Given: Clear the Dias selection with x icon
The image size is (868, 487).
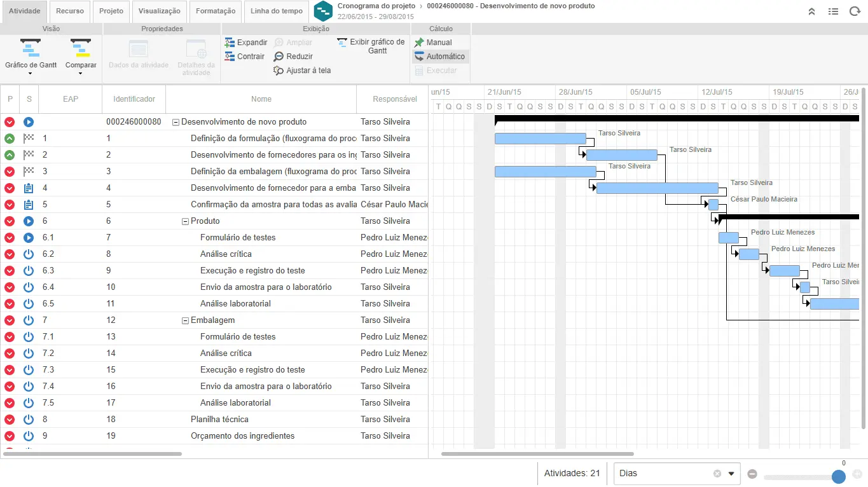Looking at the screenshot, I should click(x=717, y=474).
